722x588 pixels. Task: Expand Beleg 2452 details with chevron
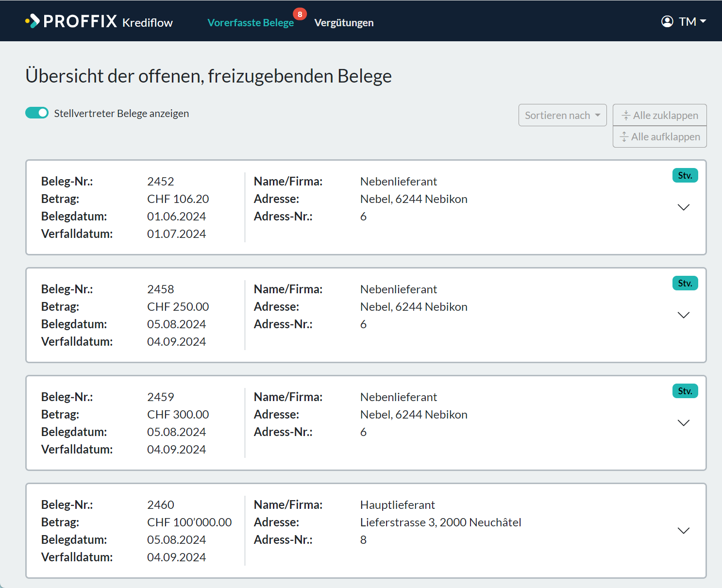tap(684, 207)
